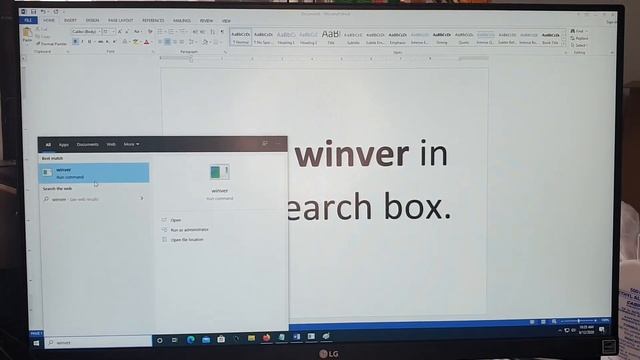Open line spacing options
The image size is (640, 360).
[191, 42]
